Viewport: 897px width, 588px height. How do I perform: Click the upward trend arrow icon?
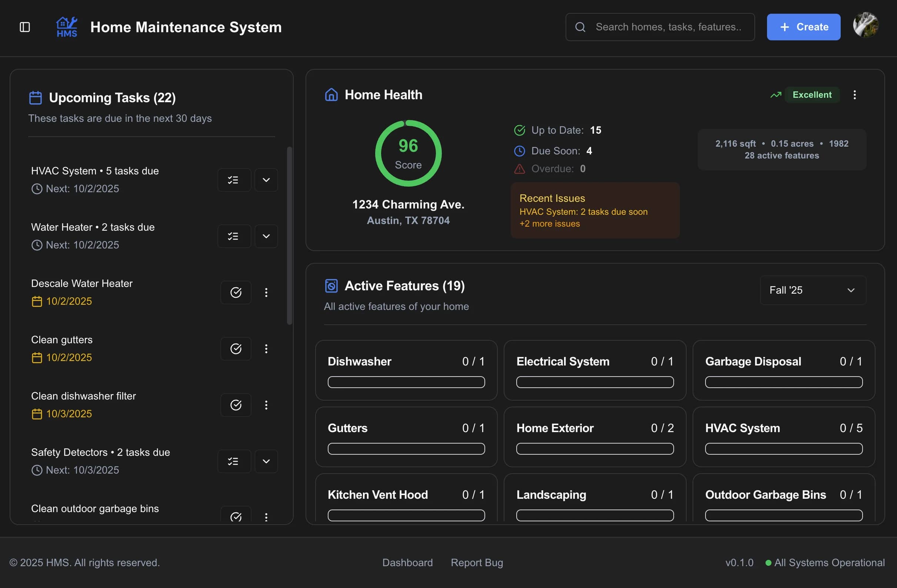pos(776,95)
